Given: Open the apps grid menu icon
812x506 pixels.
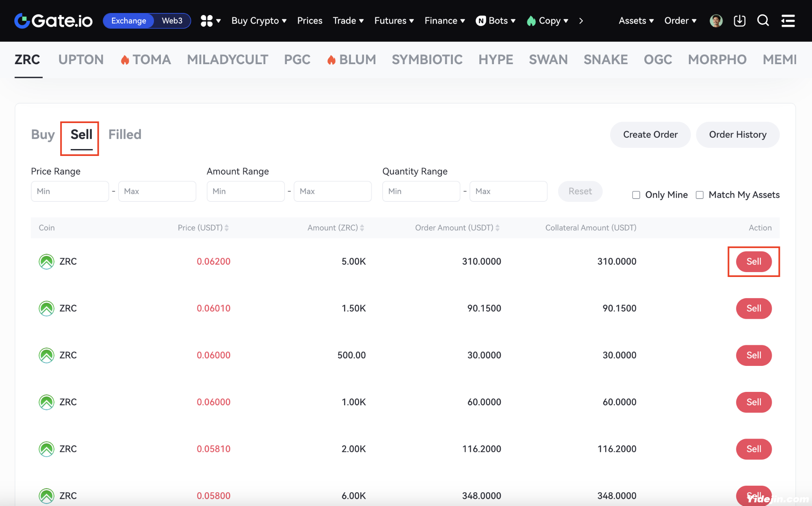Looking at the screenshot, I should click(x=207, y=21).
